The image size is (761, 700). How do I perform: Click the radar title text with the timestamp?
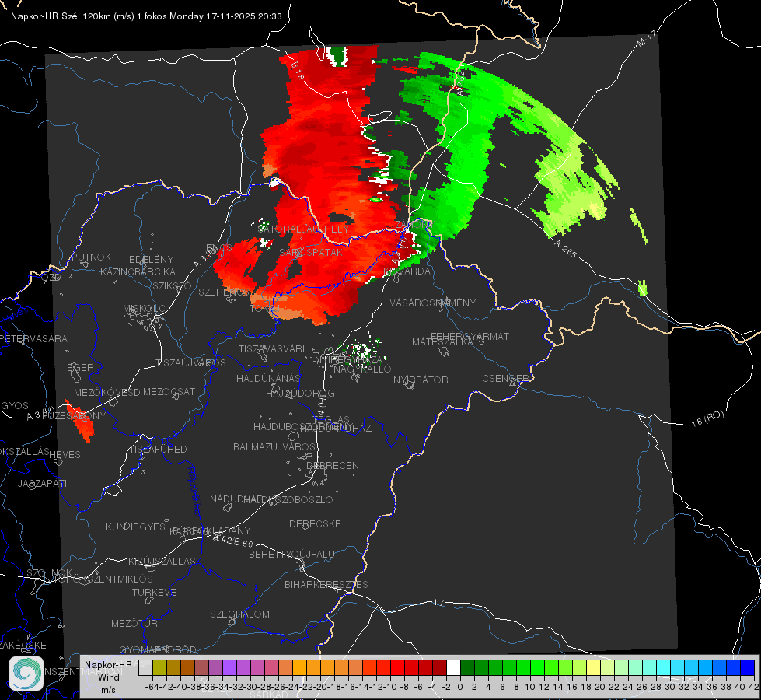(146, 16)
